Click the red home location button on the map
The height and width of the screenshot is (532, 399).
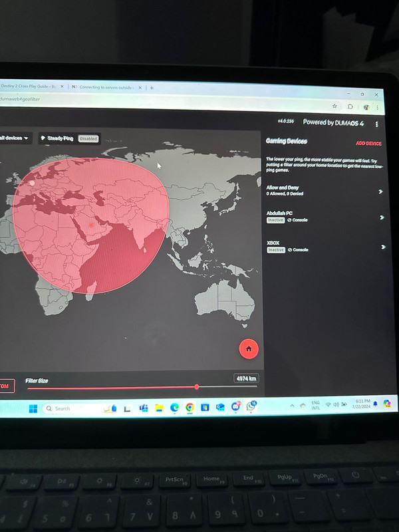[249, 348]
